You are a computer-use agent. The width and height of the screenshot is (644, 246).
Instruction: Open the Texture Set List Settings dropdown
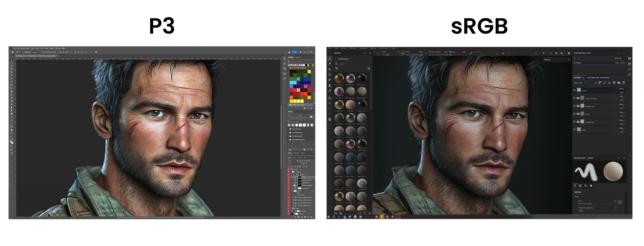coord(620,58)
